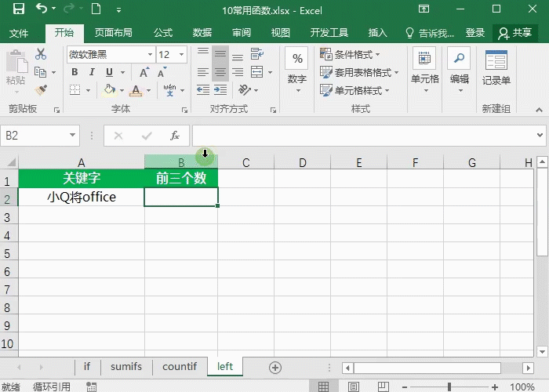The image size is (549, 392).
Task: Increase font size with the larger A
Action: coord(144,72)
